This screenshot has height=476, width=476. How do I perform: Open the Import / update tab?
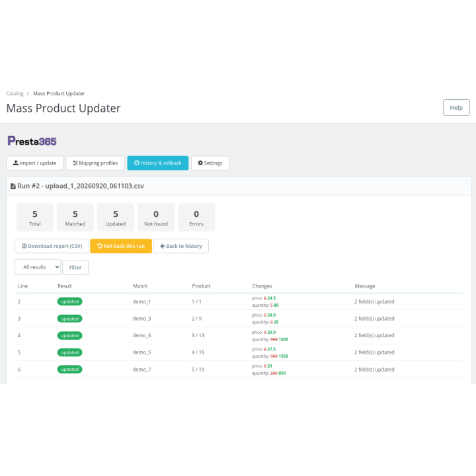pos(34,163)
